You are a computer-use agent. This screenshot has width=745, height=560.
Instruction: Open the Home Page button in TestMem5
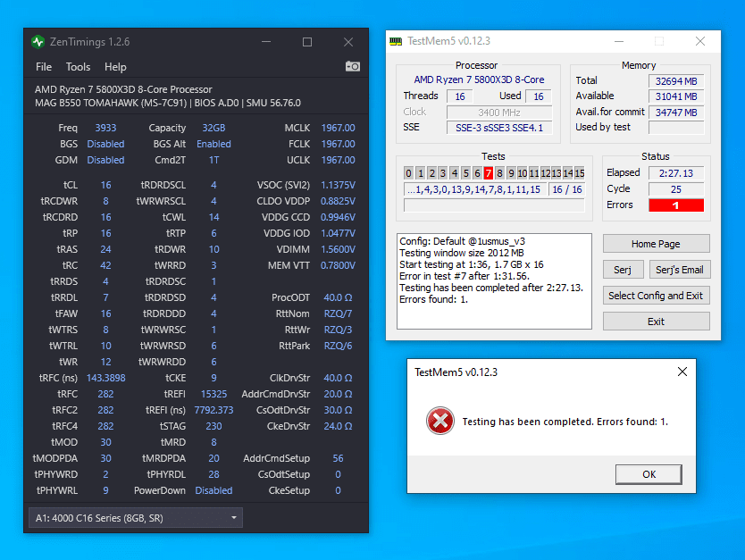[657, 244]
